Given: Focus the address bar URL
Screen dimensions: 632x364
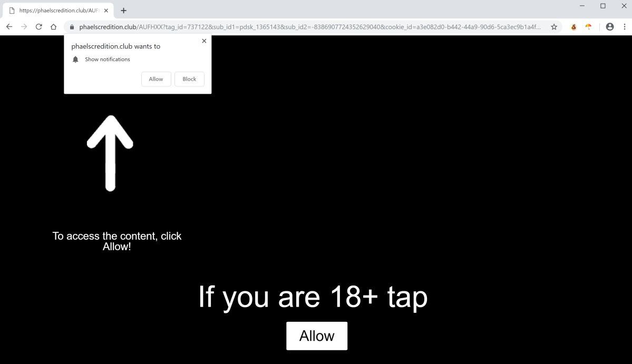Looking at the screenshot, I should [309, 27].
